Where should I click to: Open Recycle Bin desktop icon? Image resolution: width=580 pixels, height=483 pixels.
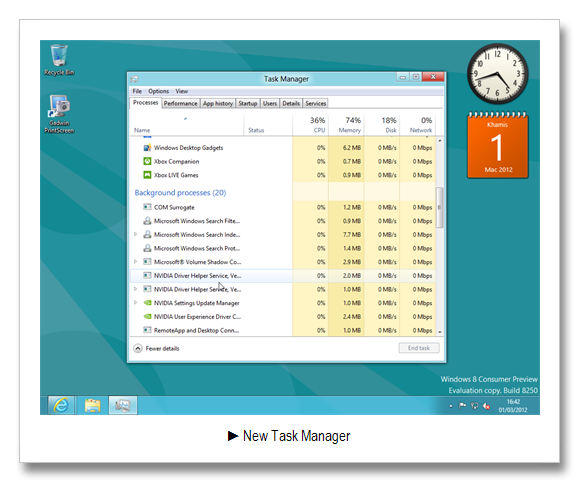pyautogui.click(x=59, y=60)
